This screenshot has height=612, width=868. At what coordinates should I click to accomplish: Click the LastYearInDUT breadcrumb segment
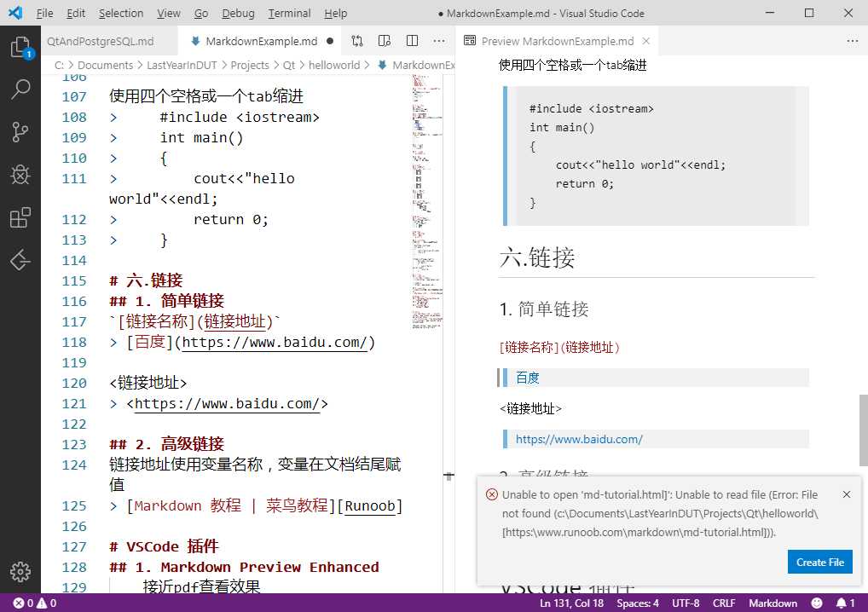click(182, 66)
